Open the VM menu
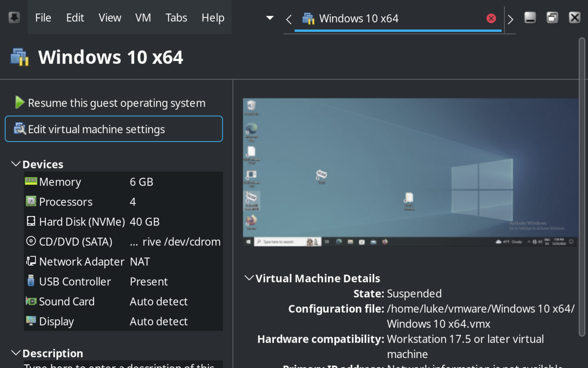The height and width of the screenshot is (368, 588). tap(143, 18)
